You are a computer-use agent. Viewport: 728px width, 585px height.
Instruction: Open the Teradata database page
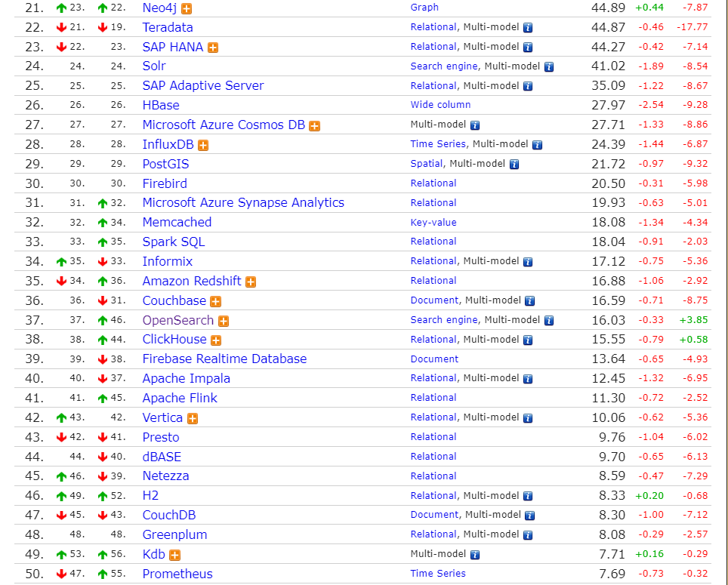[168, 27]
